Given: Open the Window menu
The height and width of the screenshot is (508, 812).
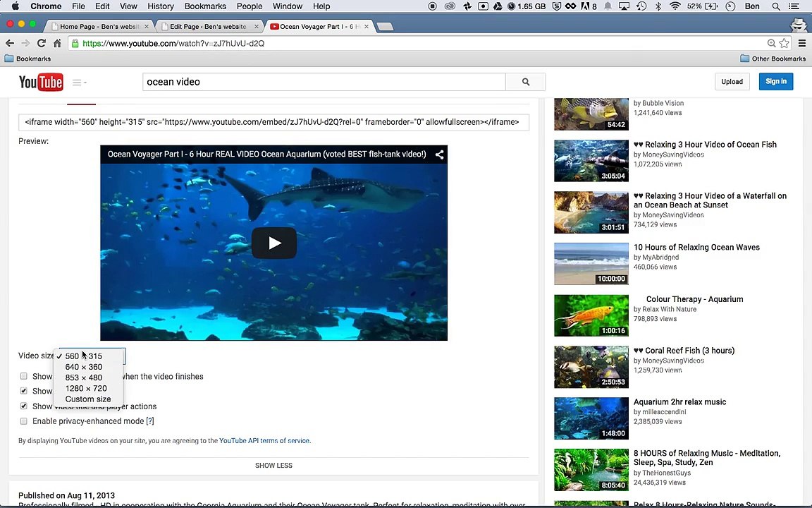Looking at the screenshot, I should click(288, 6).
